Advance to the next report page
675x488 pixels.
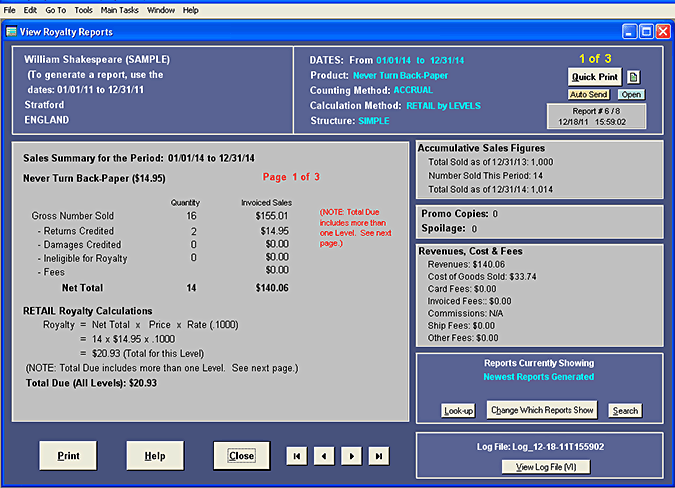point(351,456)
